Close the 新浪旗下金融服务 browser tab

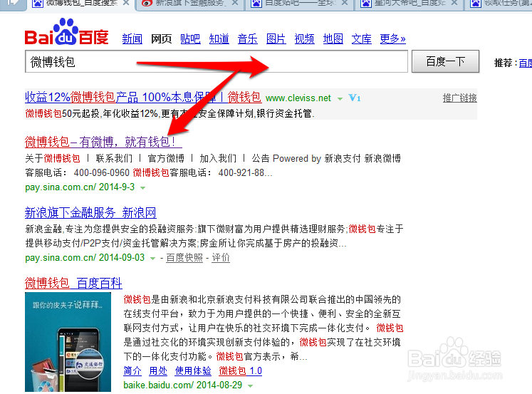click(235, 3)
